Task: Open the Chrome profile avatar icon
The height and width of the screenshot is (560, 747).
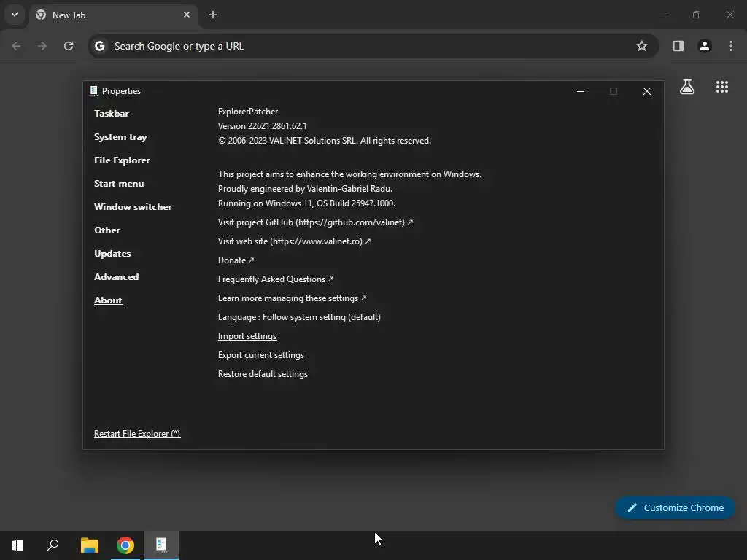Action: (x=705, y=46)
